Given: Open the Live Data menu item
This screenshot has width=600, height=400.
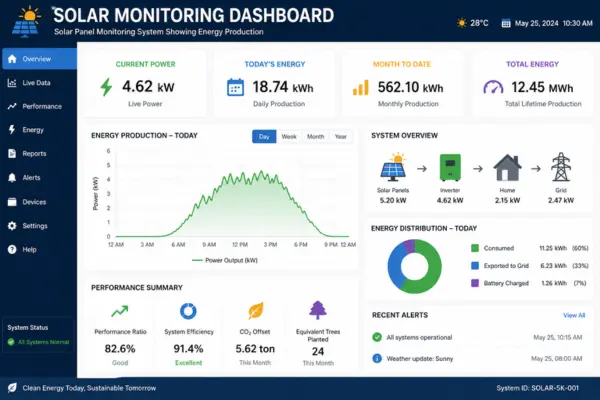Looking at the screenshot, I should click(x=38, y=83).
